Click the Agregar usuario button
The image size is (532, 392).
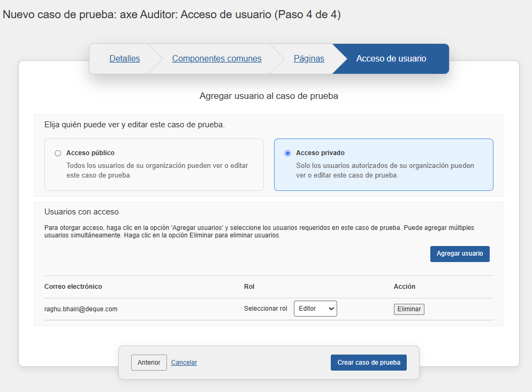coord(460,254)
